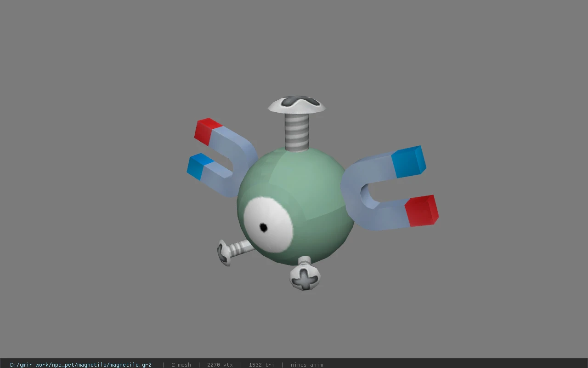This screenshot has height=368, width=588.
Task: Click the 'nincs anim' status text
Action: [307, 365]
